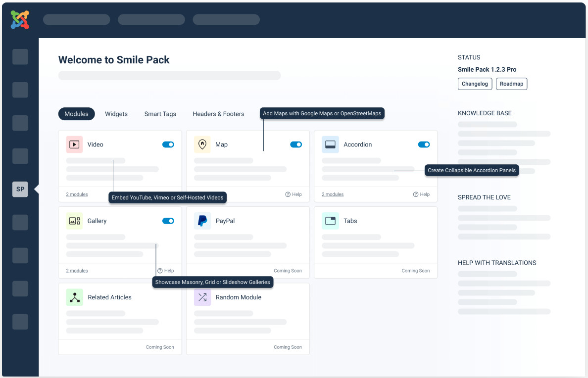Select the Accordion module icon
588x378 pixels.
pos(330,144)
